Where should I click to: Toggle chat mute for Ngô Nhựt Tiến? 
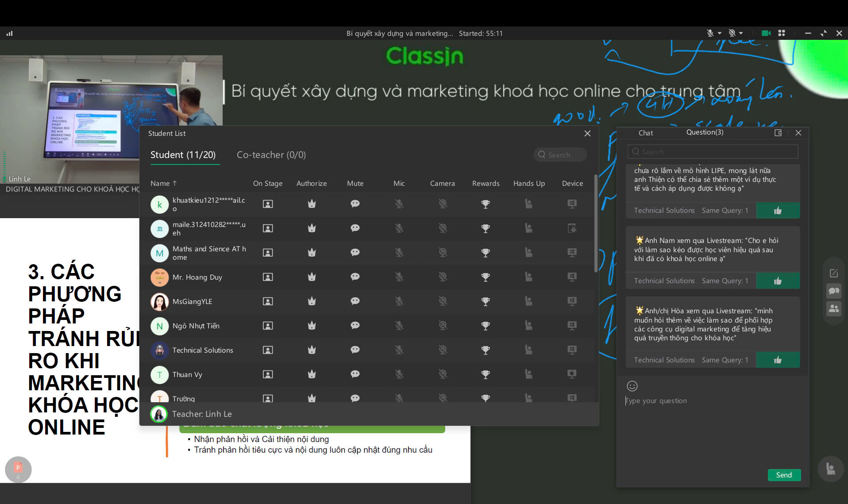tap(355, 326)
